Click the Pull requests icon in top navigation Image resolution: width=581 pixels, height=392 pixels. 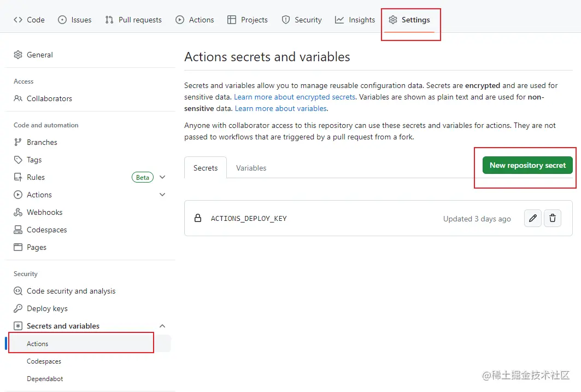[109, 20]
